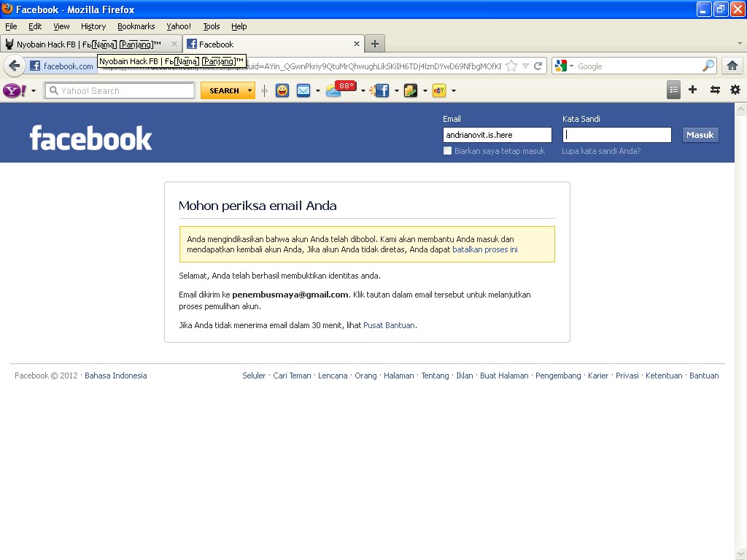Click the bookmark star in the address bar
The image size is (747, 560).
pyautogui.click(x=511, y=66)
